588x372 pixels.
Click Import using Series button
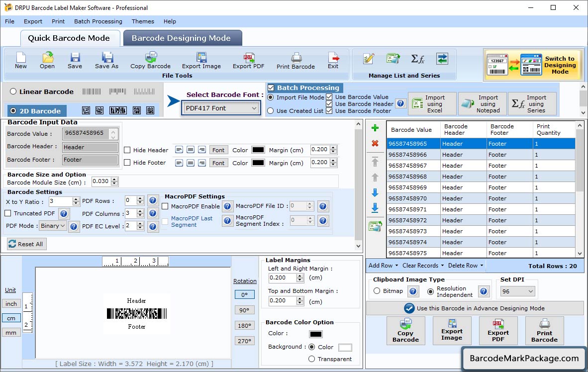click(532, 103)
